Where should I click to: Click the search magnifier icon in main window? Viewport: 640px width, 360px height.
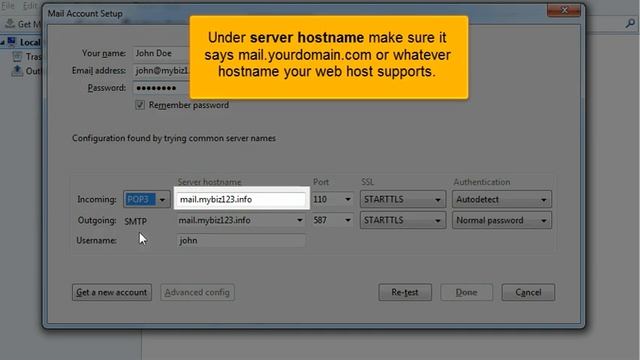pos(630,24)
